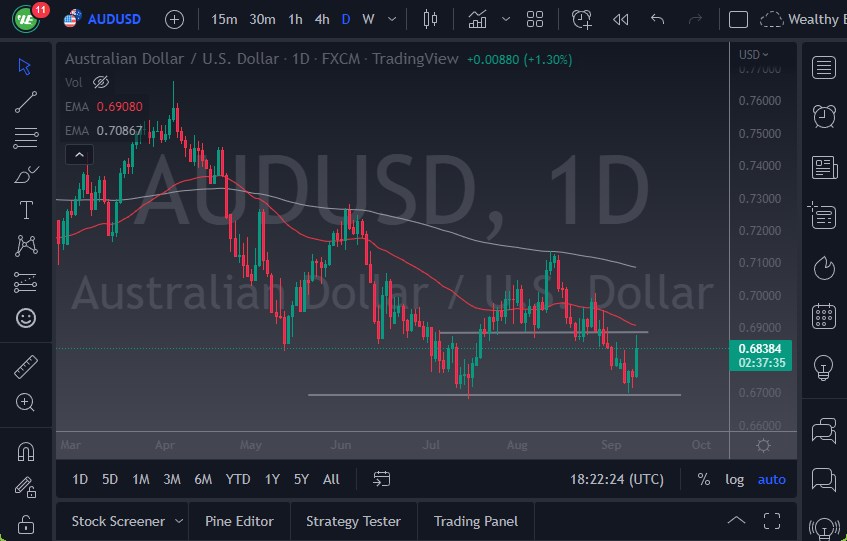847x541 pixels.
Task: Open the watchlist panel
Action: pos(824,68)
